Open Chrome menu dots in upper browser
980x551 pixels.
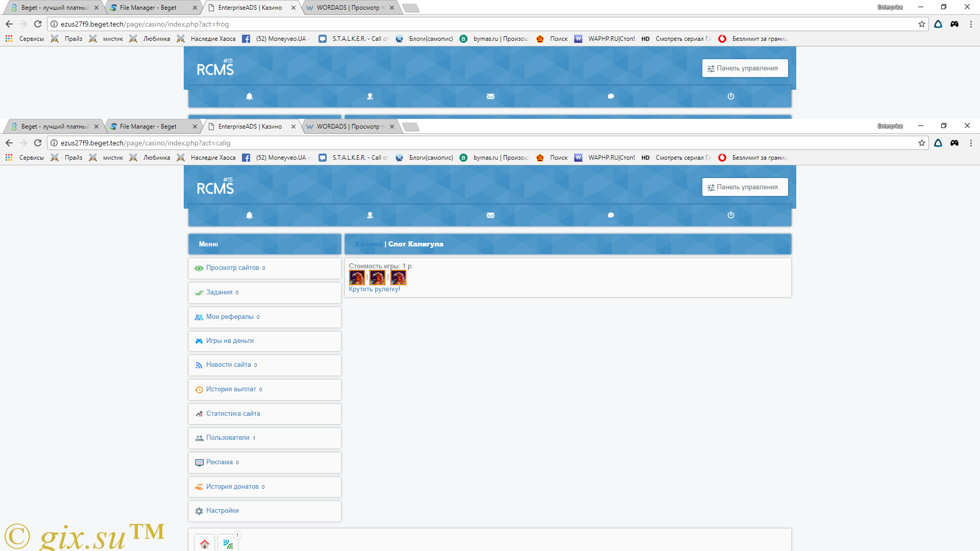[x=971, y=24]
